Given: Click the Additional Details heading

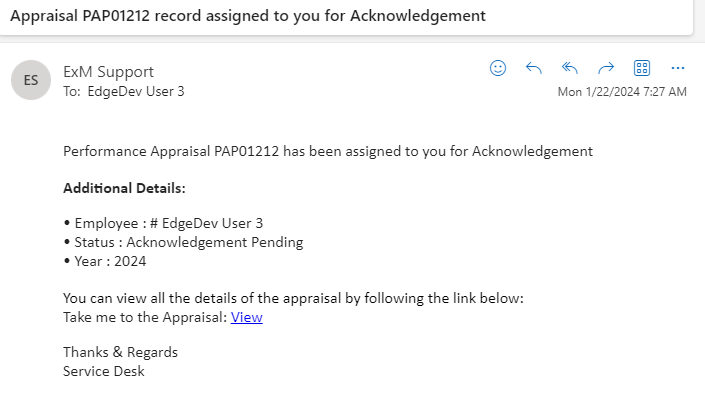Looking at the screenshot, I should point(124,188).
